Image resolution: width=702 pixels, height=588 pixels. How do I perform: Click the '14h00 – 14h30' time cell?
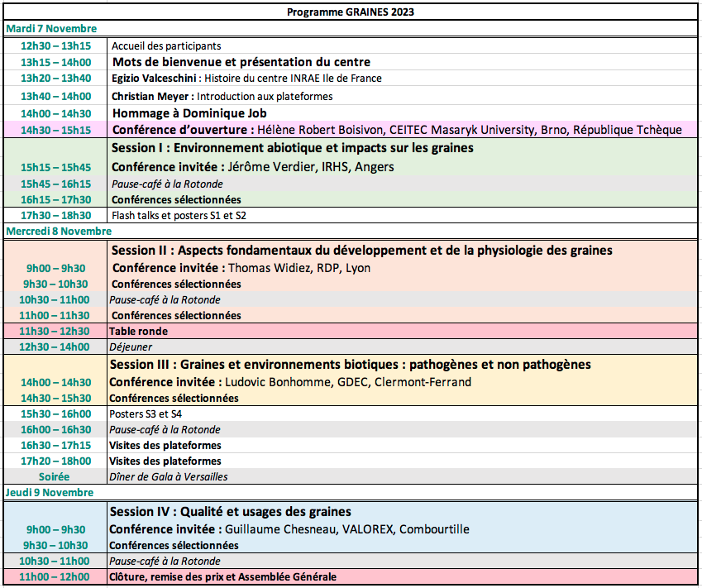coord(55,114)
